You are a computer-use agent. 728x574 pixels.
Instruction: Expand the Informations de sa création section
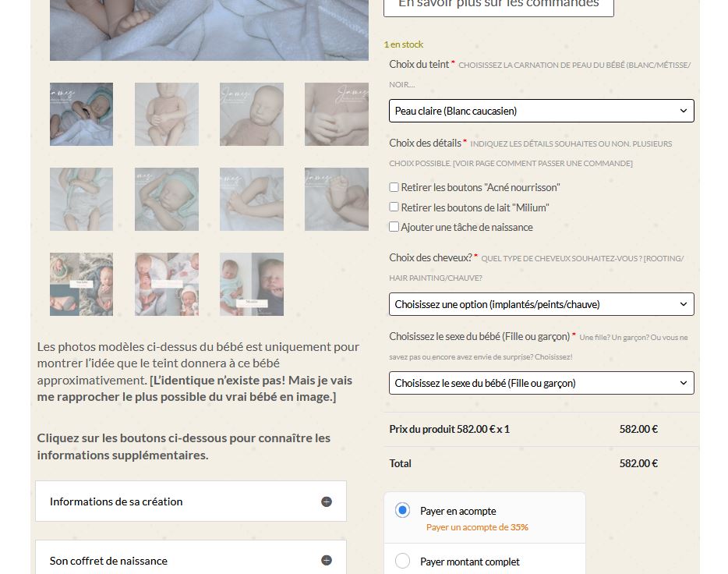[x=191, y=501]
